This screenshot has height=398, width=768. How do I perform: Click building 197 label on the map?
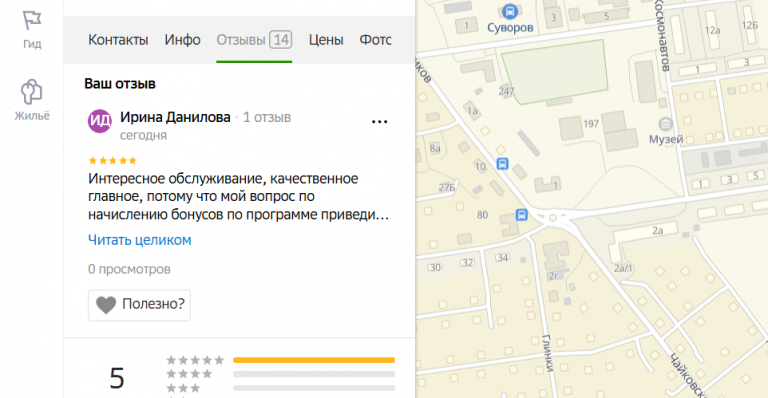tap(591, 123)
